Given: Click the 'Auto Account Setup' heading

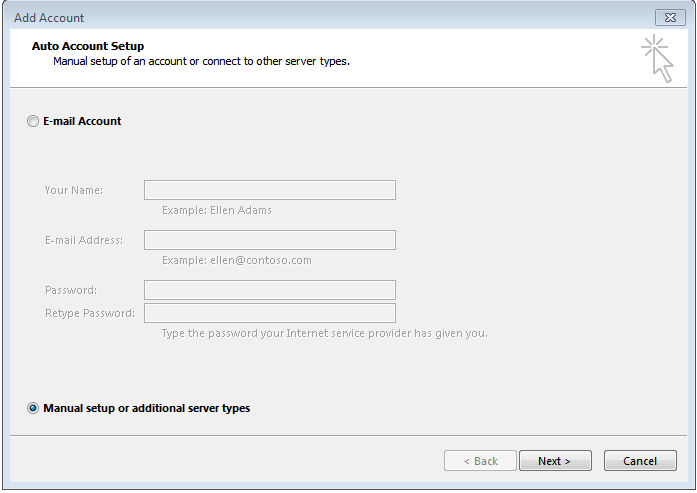Looking at the screenshot, I should click(88, 46).
